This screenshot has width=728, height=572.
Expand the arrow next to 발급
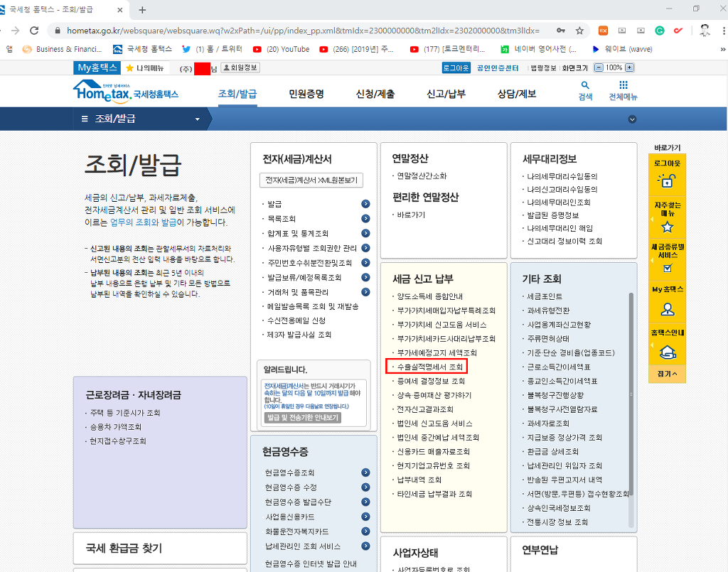tap(365, 204)
